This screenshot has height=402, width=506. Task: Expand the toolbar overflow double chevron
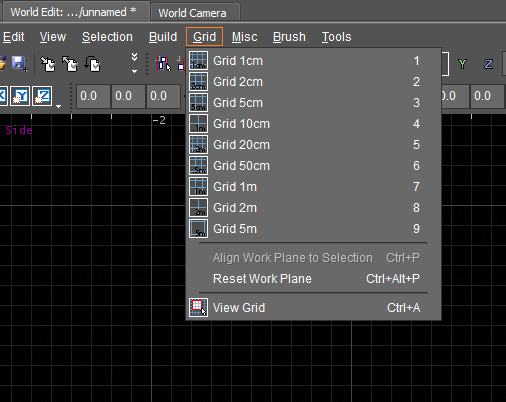tap(134, 57)
